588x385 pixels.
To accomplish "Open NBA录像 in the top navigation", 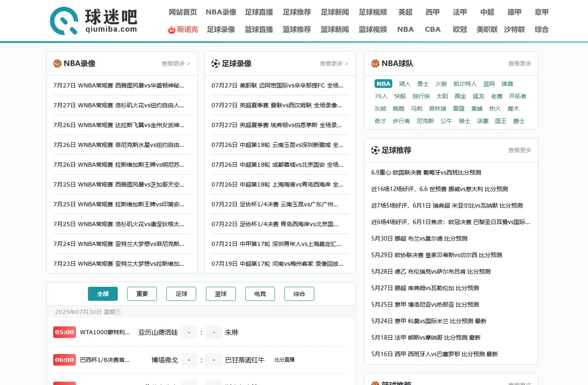I will pyautogui.click(x=221, y=12).
